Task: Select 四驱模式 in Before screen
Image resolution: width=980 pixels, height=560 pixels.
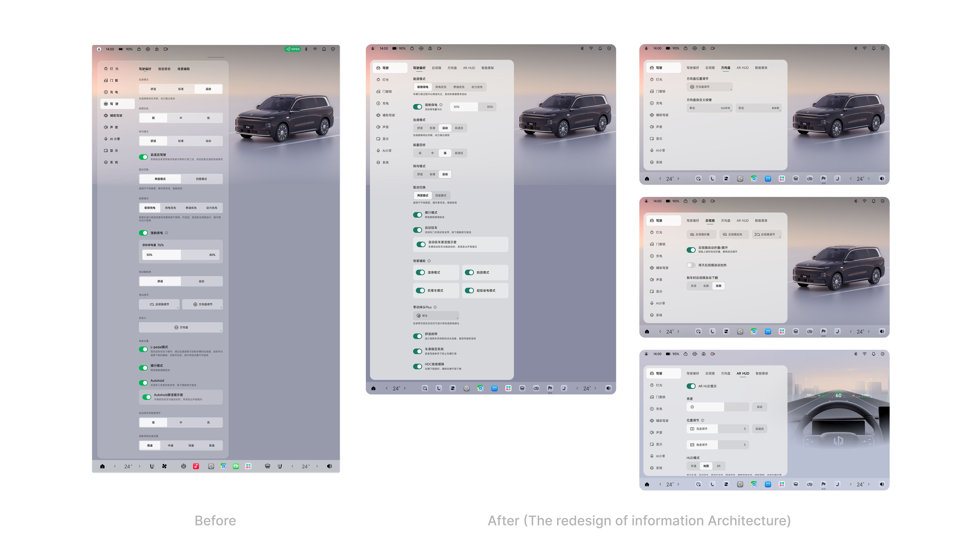Action: 202,179
